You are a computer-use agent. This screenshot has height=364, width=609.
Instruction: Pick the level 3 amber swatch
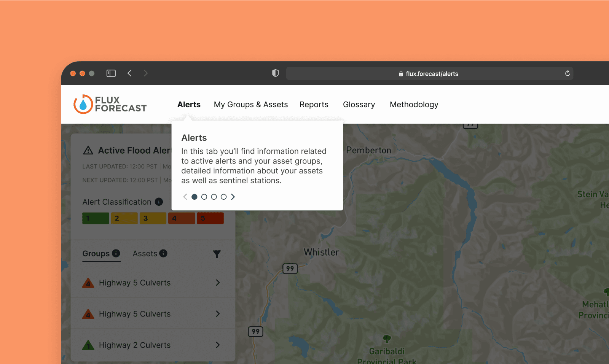coord(153,218)
